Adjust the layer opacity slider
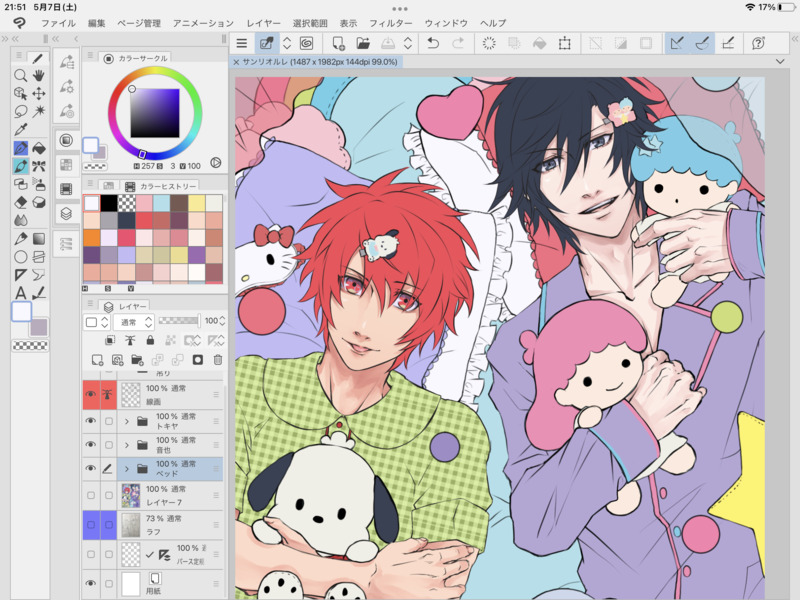Image resolution: width=800 pixels, height=600 pixels. tap(179, 321)
